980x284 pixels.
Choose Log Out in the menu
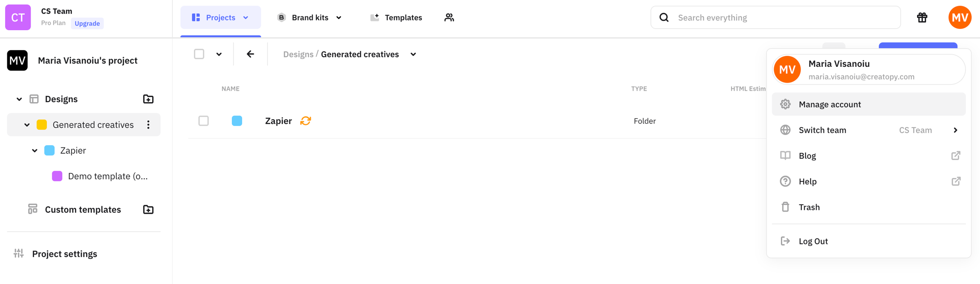[813, 241]
